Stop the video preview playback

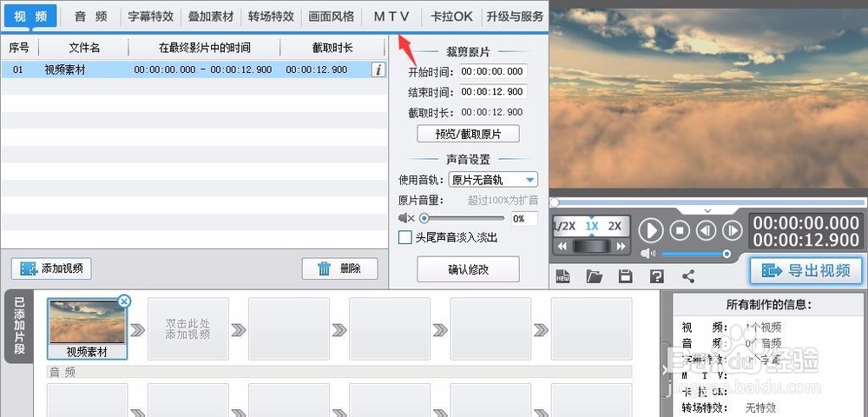coord(680,230)
